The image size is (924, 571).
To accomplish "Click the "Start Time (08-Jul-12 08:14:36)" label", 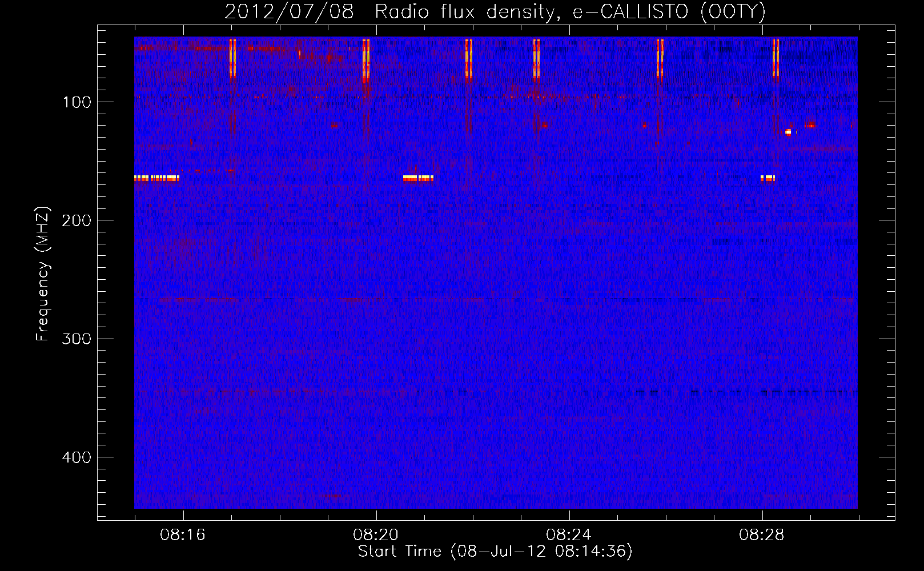I will click(x=495, y=552).
